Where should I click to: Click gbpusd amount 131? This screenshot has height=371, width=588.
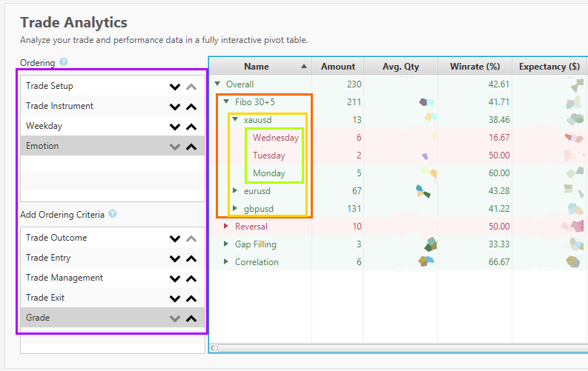354,209
